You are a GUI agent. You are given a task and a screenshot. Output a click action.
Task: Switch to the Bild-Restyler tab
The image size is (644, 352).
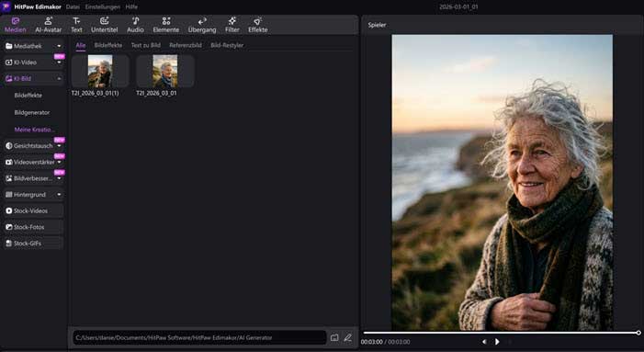click(x=227, y=45)
